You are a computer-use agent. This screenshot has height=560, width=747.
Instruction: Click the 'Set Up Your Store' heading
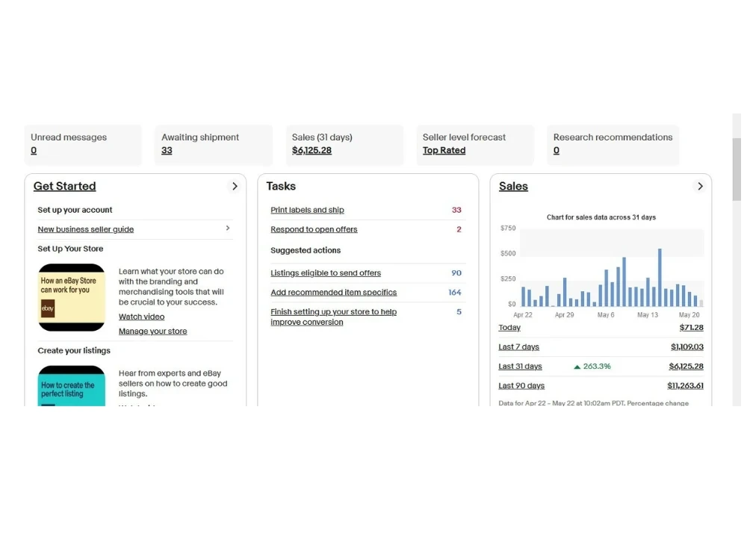click(x=70, y=249)
